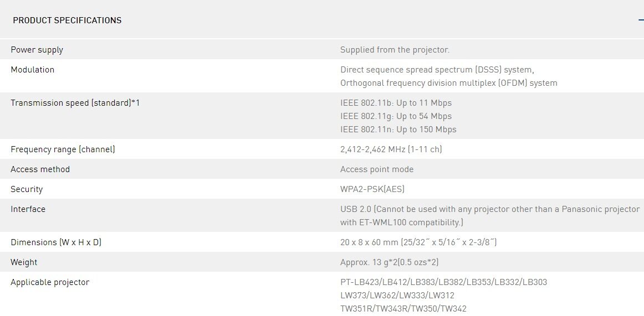Click the 'Access point mode' value
644x316 pixels.
pyautogui.click(x=376, y=169)
